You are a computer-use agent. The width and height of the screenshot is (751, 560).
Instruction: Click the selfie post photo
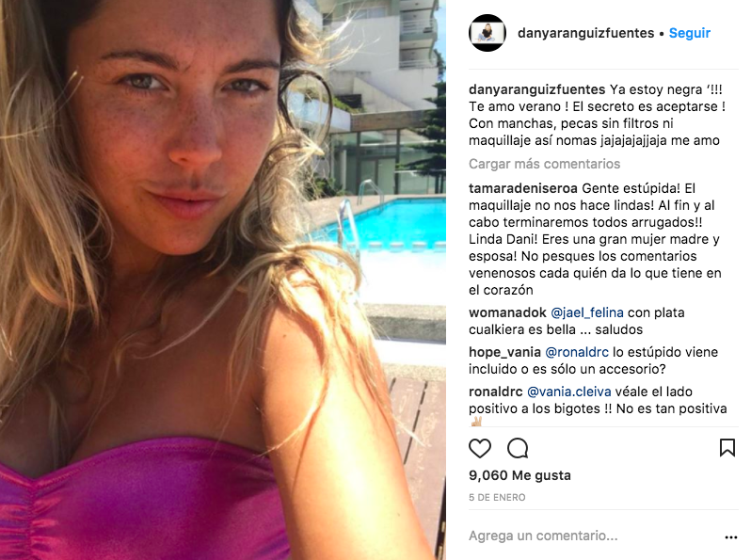pyautogui.click(x=223, y=280)
